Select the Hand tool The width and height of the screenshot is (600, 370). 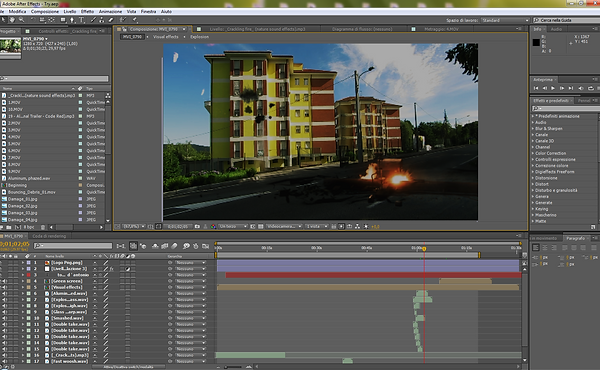pyautogui.click(x=12, y=20)
